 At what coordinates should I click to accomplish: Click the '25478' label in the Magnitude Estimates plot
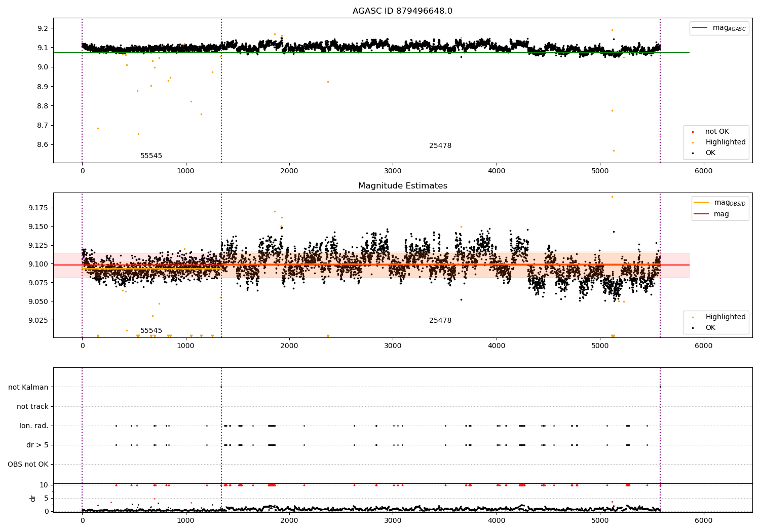click(440, 321)
